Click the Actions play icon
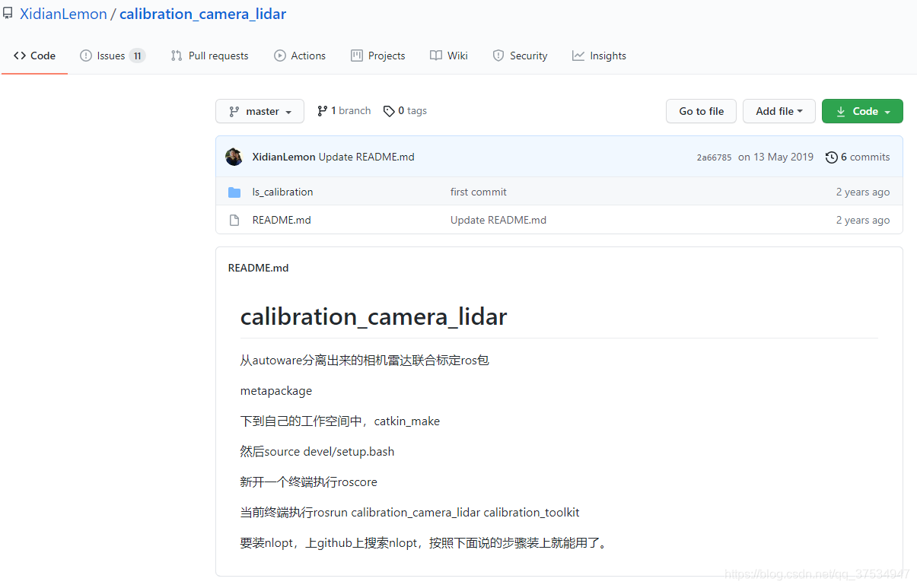The image size is (917, 588). pos(280,56)
